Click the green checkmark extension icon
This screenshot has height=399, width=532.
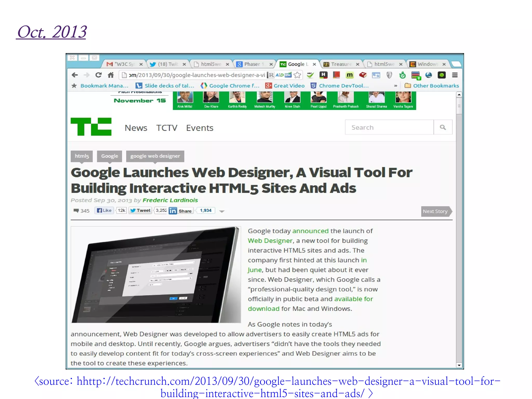click(x=310, y=75)
